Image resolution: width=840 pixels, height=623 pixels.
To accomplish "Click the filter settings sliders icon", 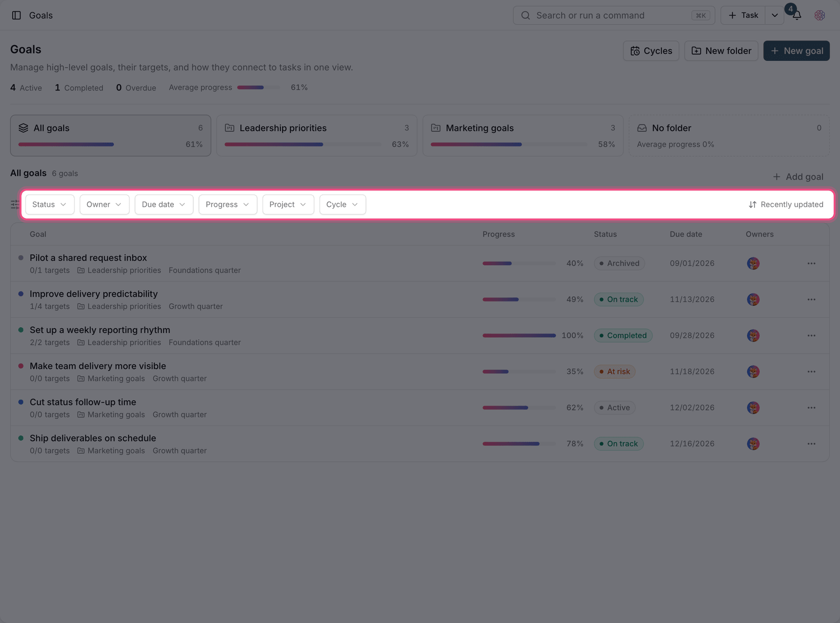I will [15, 204].
